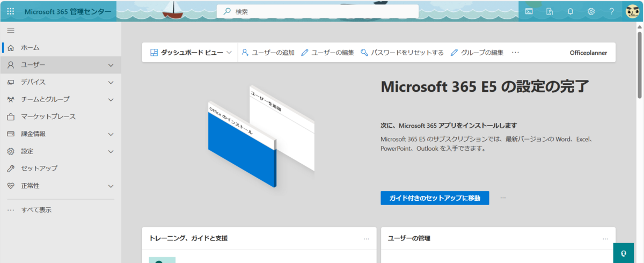The height and width of the screenshot is (263, 644).
Task: Expand the 正常性 sidebar chevron
Action: coord(111,186)
